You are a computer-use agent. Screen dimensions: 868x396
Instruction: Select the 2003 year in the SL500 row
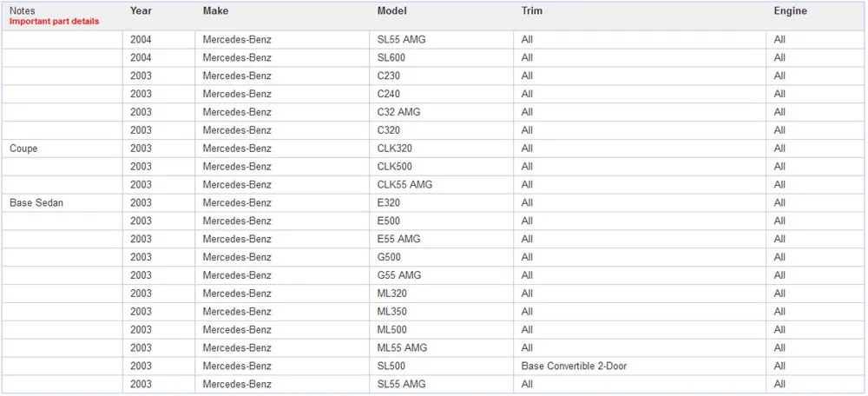pos(141,366)
